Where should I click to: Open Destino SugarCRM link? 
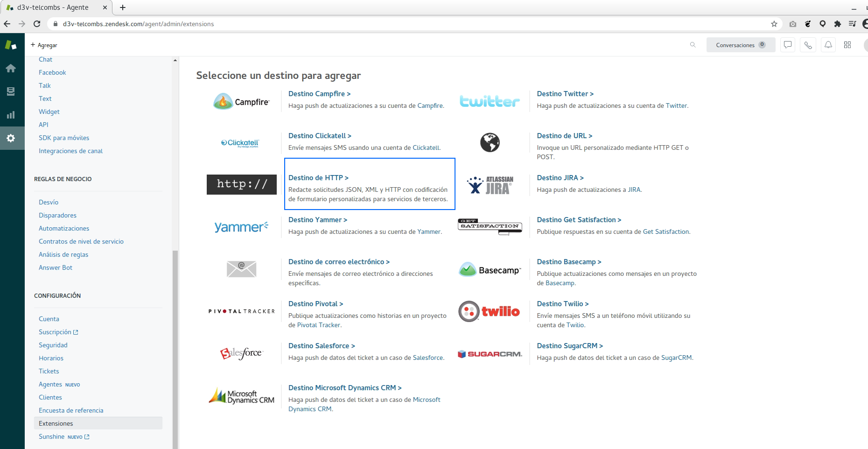tap(570, 346)
